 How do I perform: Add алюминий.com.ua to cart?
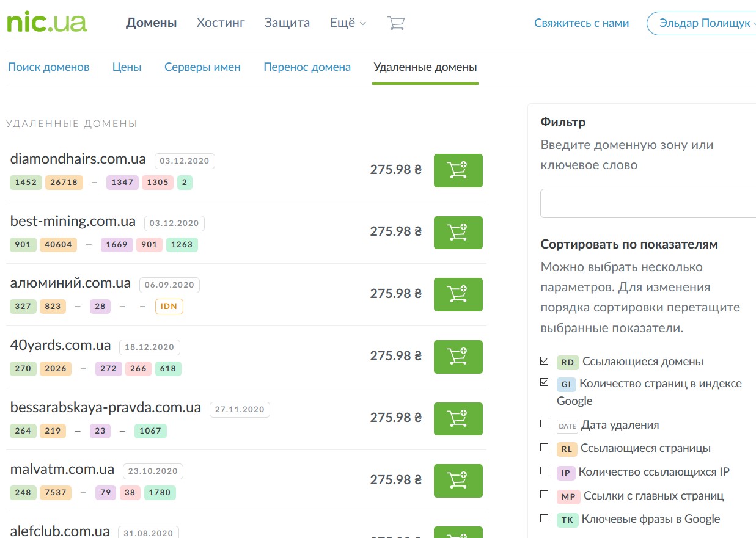[458, 294]
